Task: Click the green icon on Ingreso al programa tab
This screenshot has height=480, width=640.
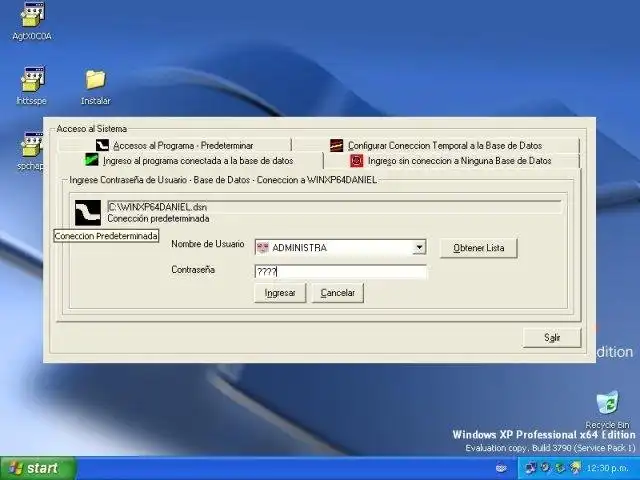Action: coord(91,160)
